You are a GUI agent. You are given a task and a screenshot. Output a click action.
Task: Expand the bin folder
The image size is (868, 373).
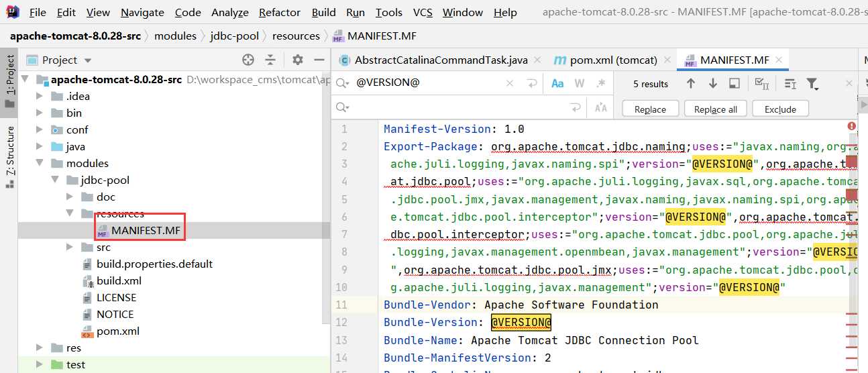pyautogui.click(x=41, y=113)
